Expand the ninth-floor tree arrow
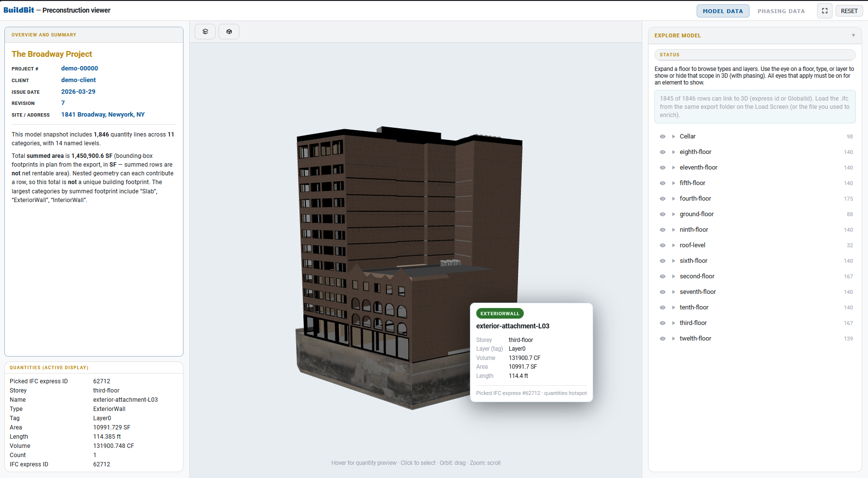The width and height of the screenshot is (868, 478). coord(673,230)
